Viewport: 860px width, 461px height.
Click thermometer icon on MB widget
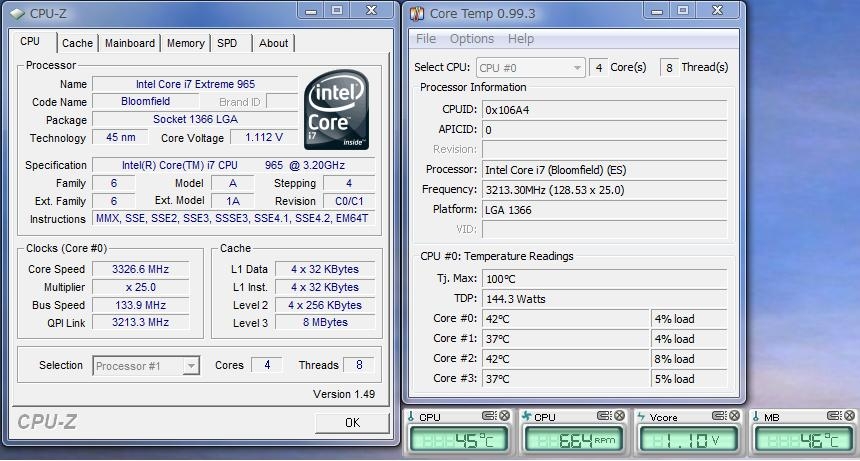(756, 417)
